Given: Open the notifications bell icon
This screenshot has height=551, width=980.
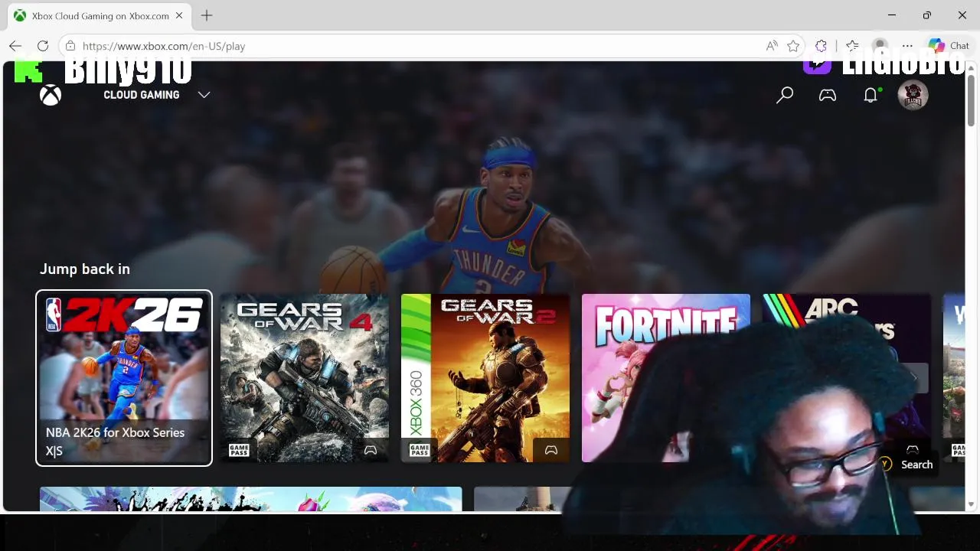Looking at the screenshot, I should point(871,95).
